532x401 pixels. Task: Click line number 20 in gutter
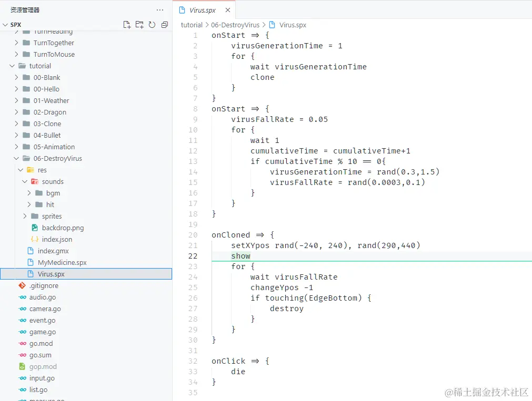(x=193, y=235)
